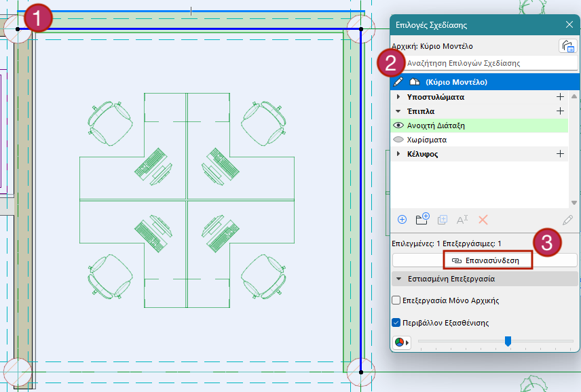Viewport: 581px width, 392px height.
Task: Add option to Υποστυλώματα set via plus
Action: click(x=560, y=96)
